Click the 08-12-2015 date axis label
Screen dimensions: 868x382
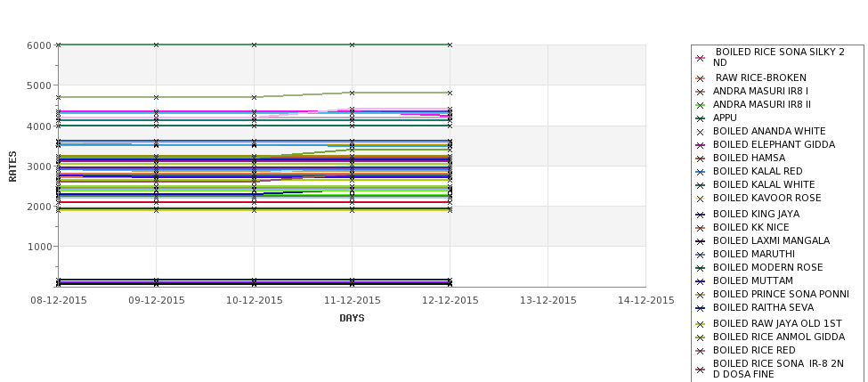pos(59,301)
